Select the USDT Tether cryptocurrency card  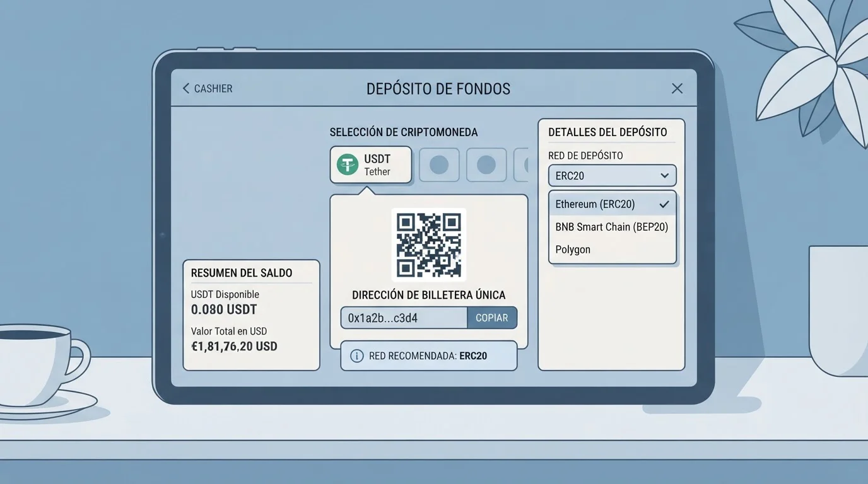point(371,165)
